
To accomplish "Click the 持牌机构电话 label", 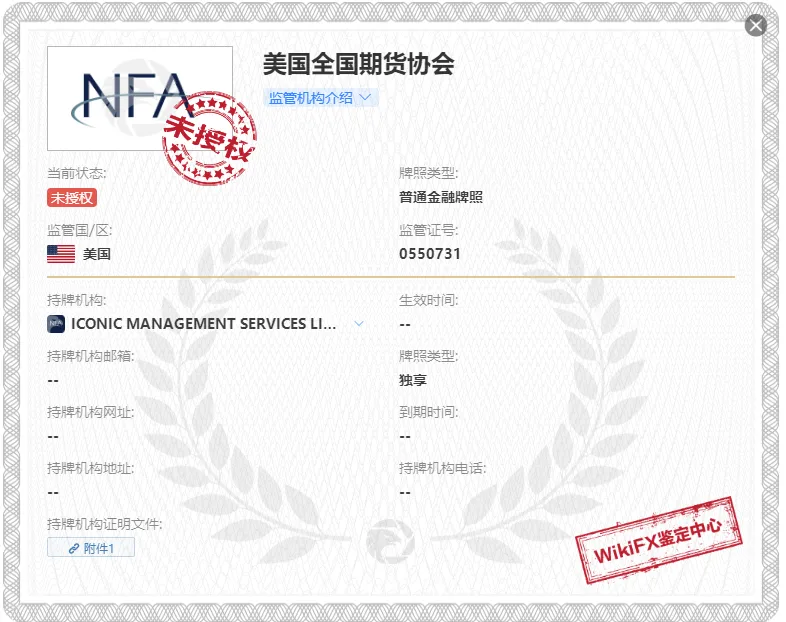I will 443,469.
